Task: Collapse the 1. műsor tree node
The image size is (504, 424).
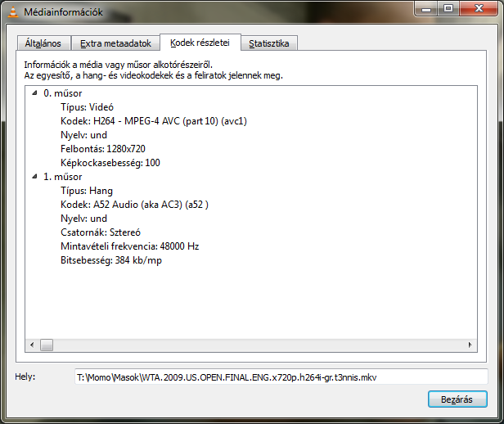Action: point(34,177)
